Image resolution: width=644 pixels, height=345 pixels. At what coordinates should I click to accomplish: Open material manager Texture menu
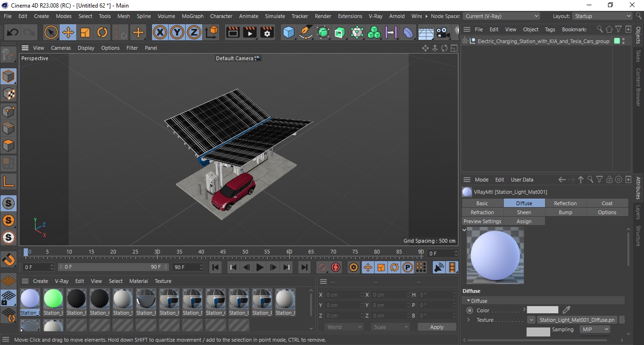pos(163,281)
